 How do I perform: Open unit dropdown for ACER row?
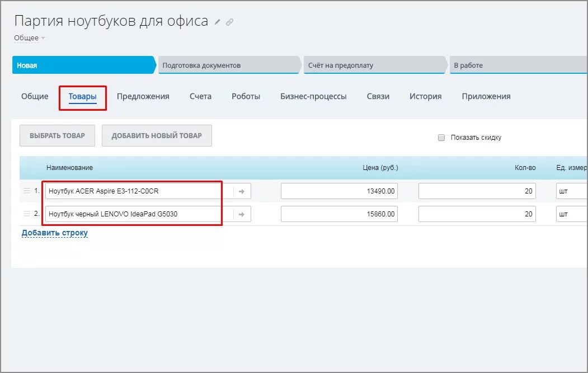pos(571,191)
